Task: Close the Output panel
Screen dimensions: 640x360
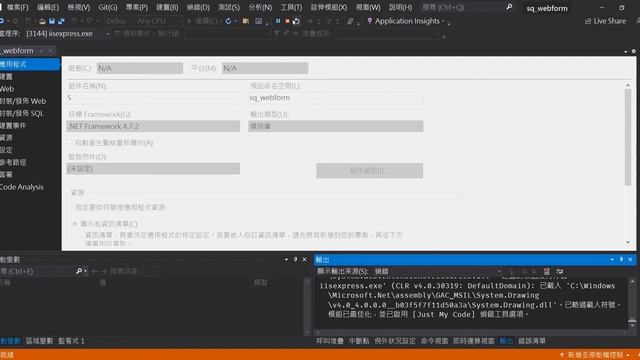Action: click(x=630, y=260)
